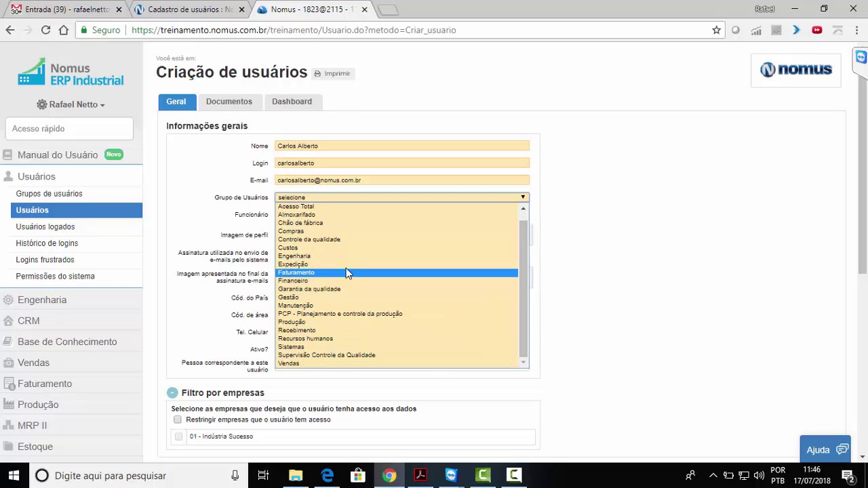
Task: Open the Engenharia sidebar section icon
Action: (8, 300)
